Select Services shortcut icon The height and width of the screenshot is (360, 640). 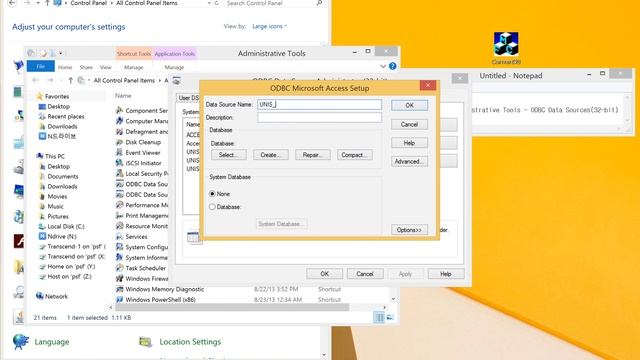tap(120, 236)
